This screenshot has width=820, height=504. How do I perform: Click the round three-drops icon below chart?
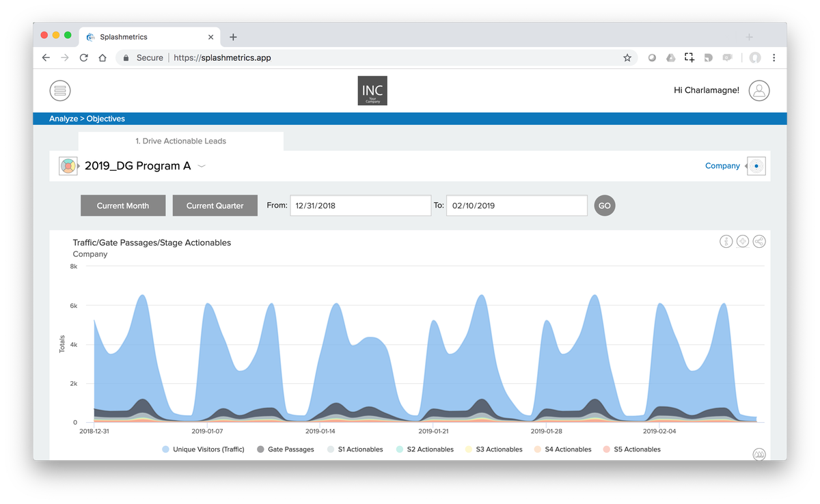pyautogui.click(x=759, y=454)
